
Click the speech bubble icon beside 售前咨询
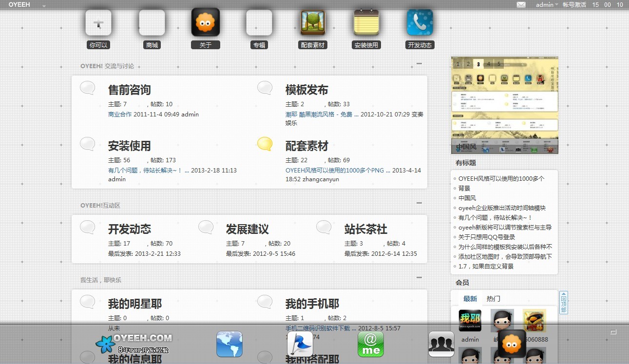pos(88,88)
